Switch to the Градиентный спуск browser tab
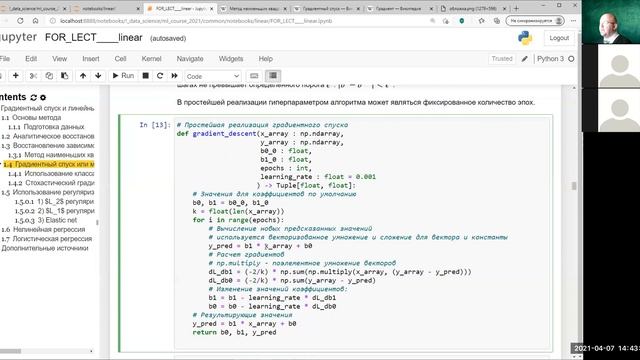The image size is (640, 360). tap(327, 8)
